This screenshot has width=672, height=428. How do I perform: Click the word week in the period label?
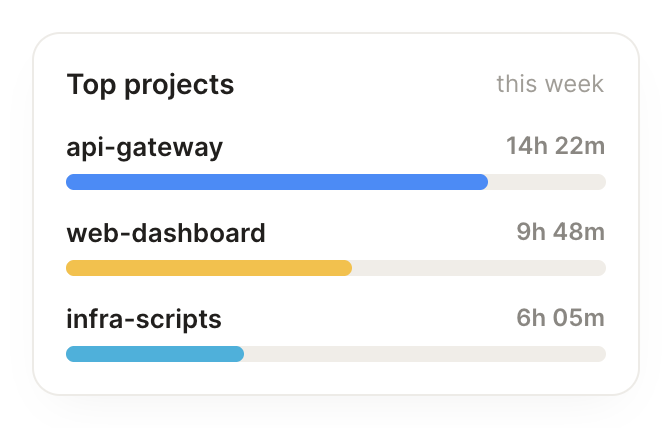click(574, 84)
